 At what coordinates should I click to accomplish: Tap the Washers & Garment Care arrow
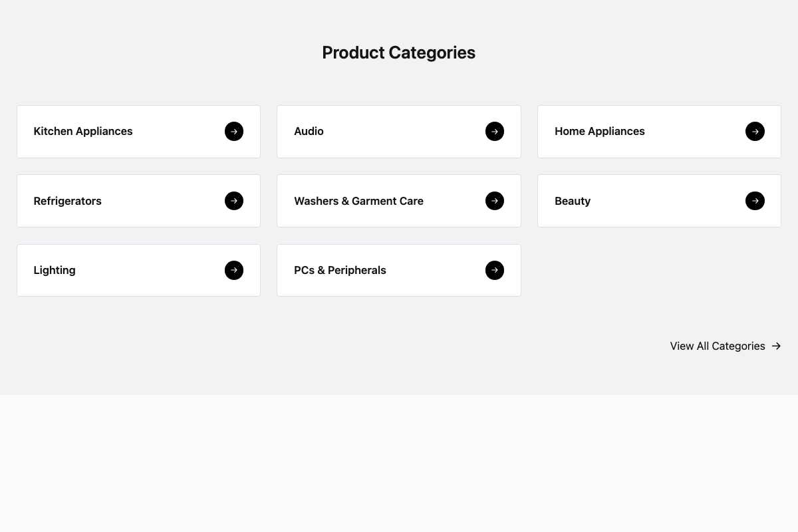click(x=495, y=201)
